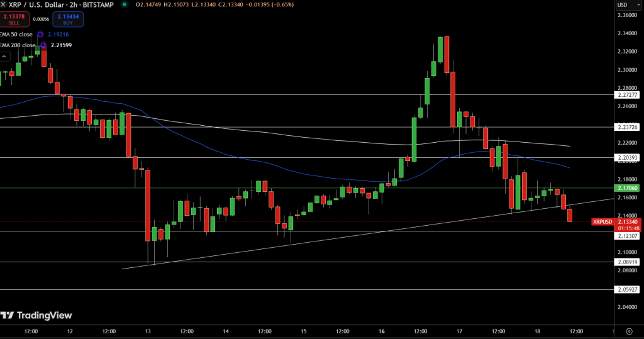The height and width of the screenshot is (339, 644).
Task: Click the OHLC change value −0.01395 (−0.65%)
Action: click(269, 4)
